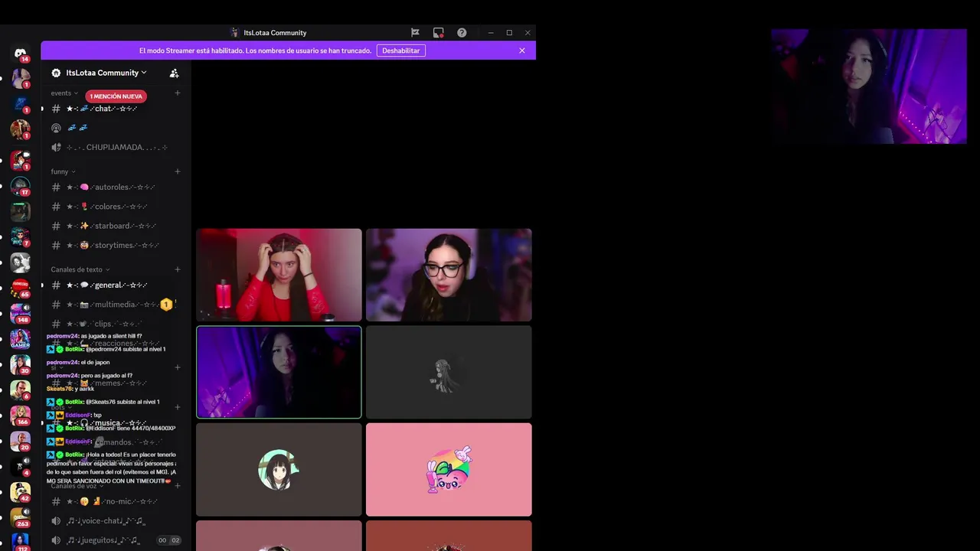Click the 1 MENCIÓN NUEVA pill
Viewport: 980px width, 551px height.
tap(116, 96)
